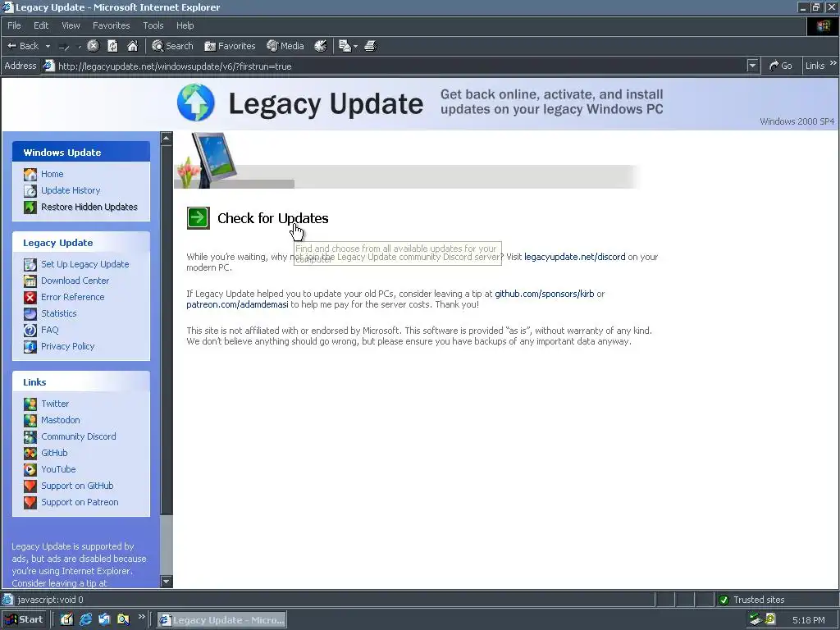The height and width of the screenshot is (630, 840).
Task: Click the red Error Reference icon
Action: click(30, 297)
